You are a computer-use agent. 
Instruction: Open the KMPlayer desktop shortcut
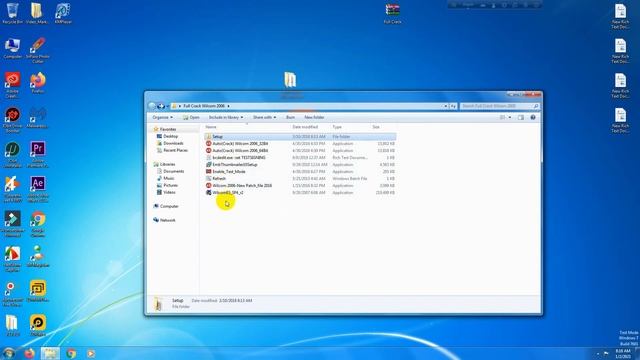click(63, 13)
